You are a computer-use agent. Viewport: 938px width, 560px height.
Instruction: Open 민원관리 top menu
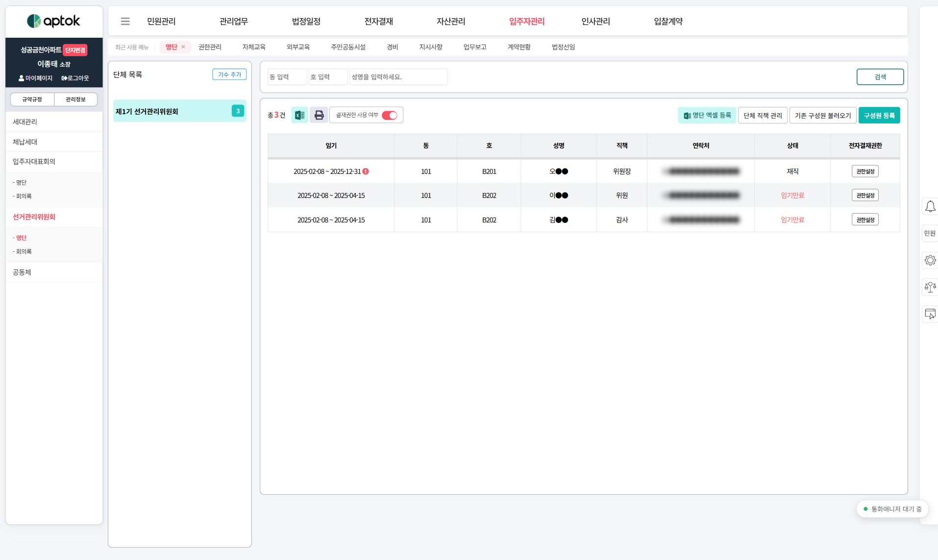tap(161, 21)
